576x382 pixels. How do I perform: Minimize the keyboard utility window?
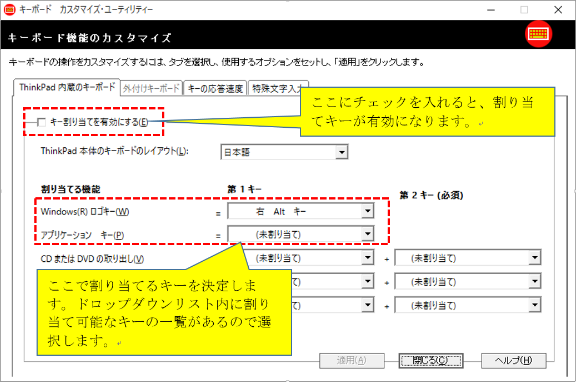click(491, 10)
